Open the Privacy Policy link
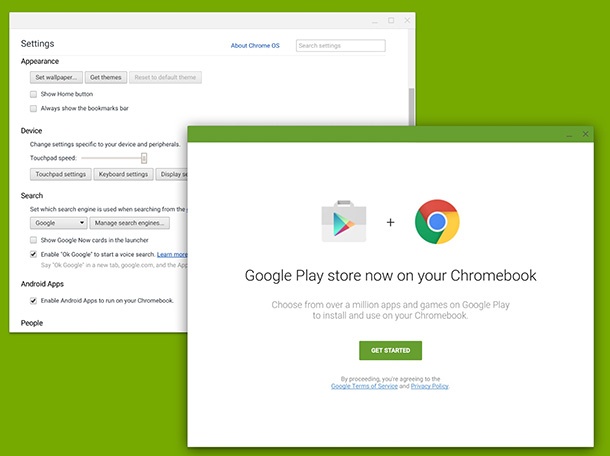Viewport: 610px width, 456px height. (429, 386)
